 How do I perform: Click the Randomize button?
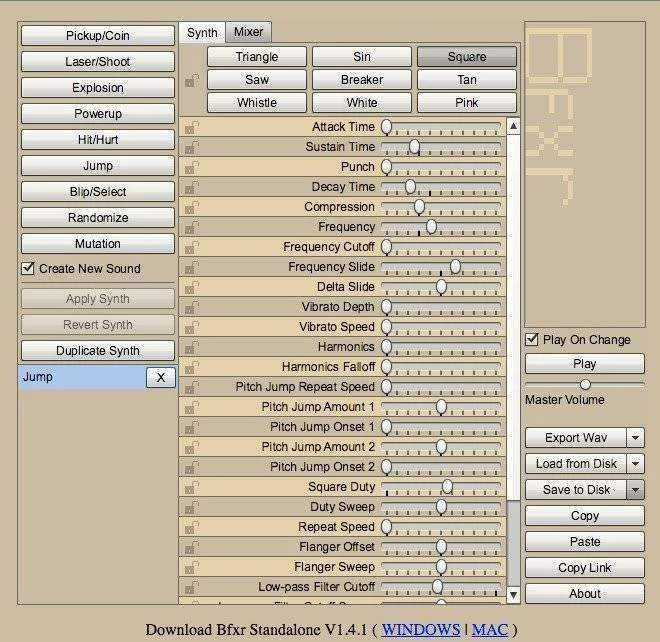coord(98,218)
